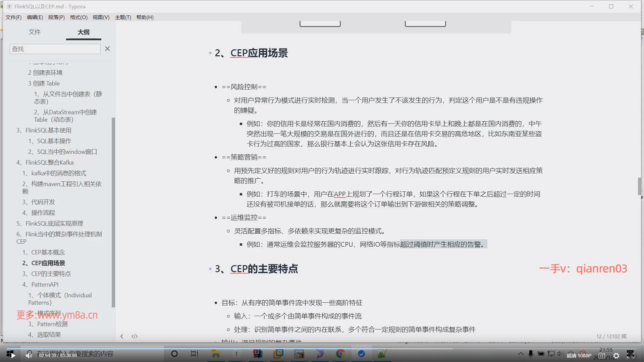Select outline entry 3、CEP的主要特点
644x362 pixels.
47,274
